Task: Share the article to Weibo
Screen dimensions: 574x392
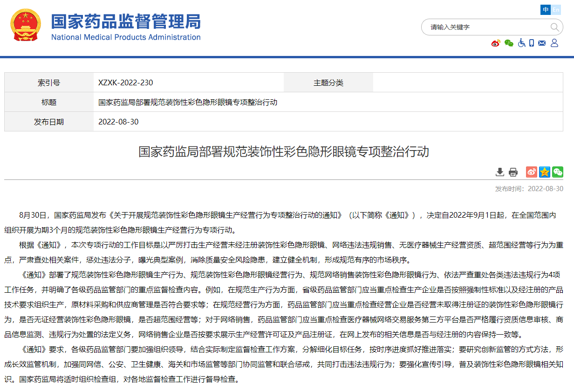Action: coord(531,172)
